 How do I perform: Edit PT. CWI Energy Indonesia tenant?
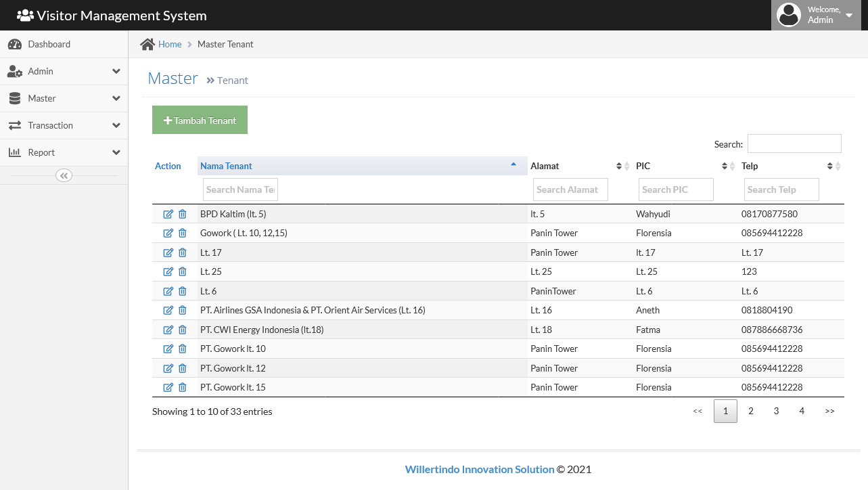pos(168,330)
